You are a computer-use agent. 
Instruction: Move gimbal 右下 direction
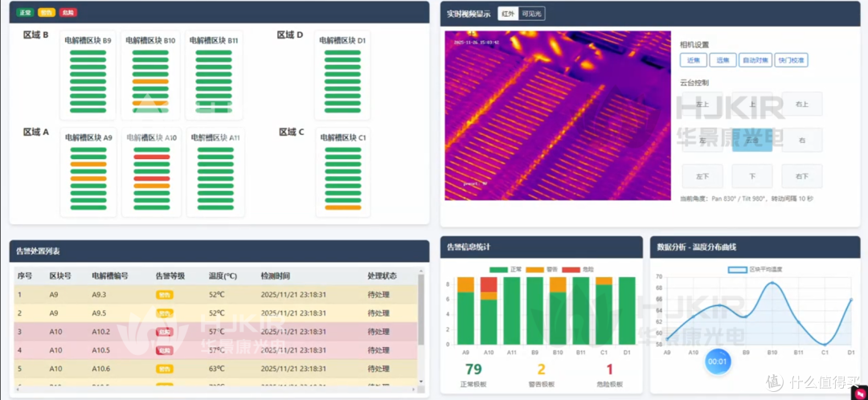(801, 177)
